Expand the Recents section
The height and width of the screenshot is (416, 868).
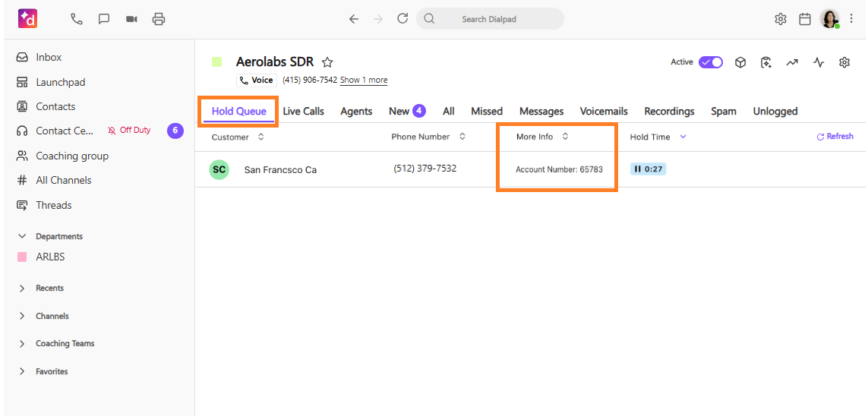click(22, 288)
